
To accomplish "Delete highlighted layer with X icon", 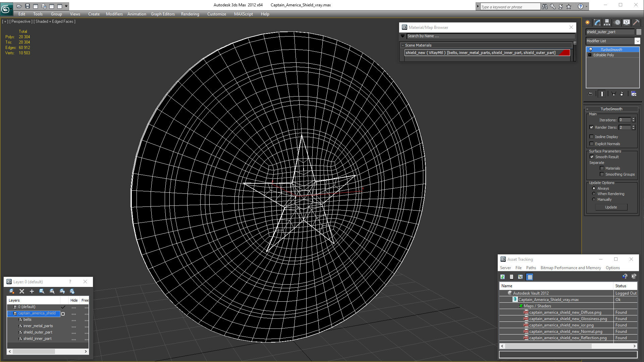I will [22, 291].
